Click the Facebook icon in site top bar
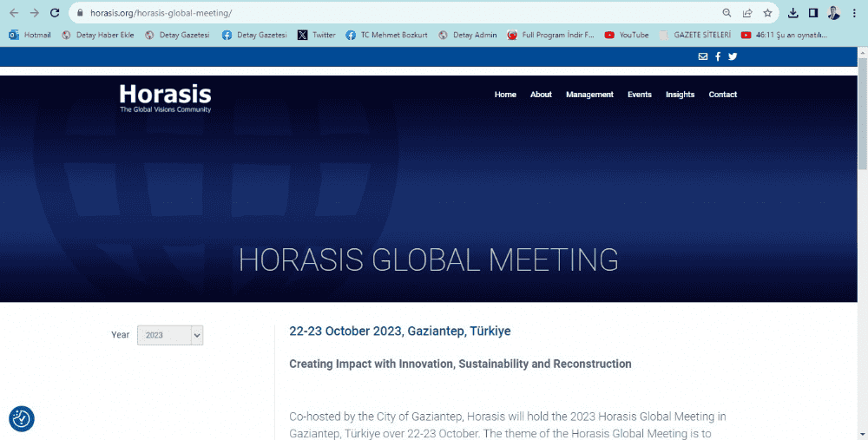 (x=718, y=56)
